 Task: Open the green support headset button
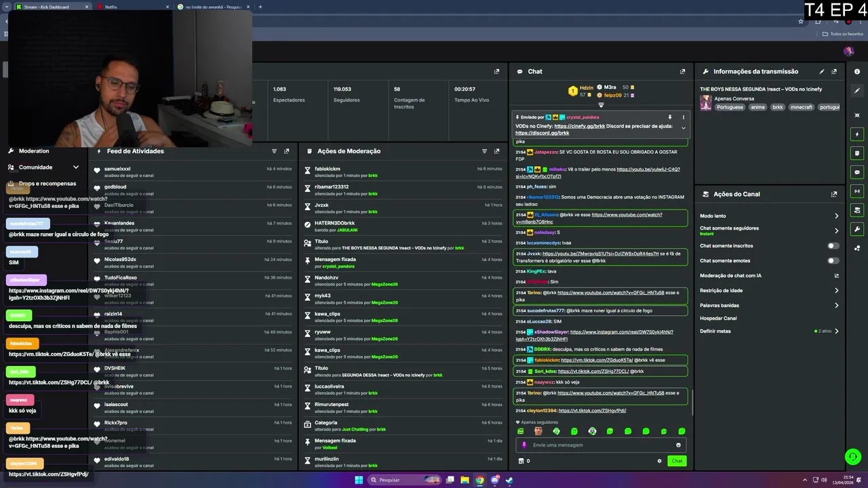point(852,457)
